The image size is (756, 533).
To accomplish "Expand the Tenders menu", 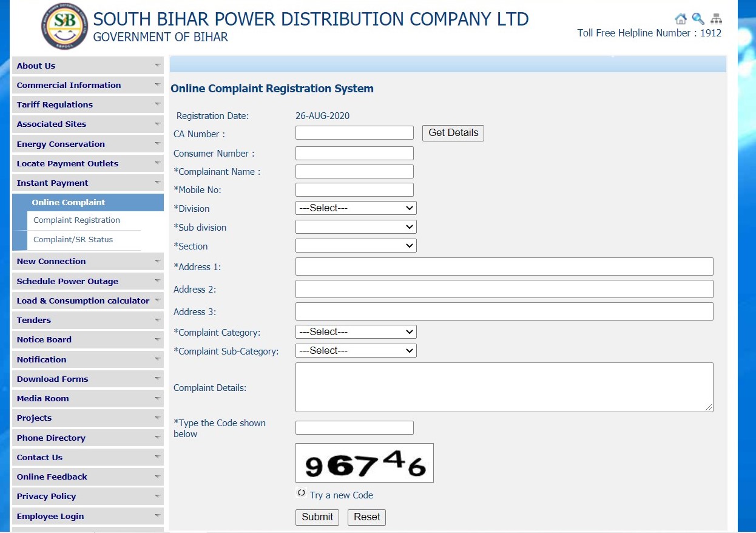I will point(88,320).
